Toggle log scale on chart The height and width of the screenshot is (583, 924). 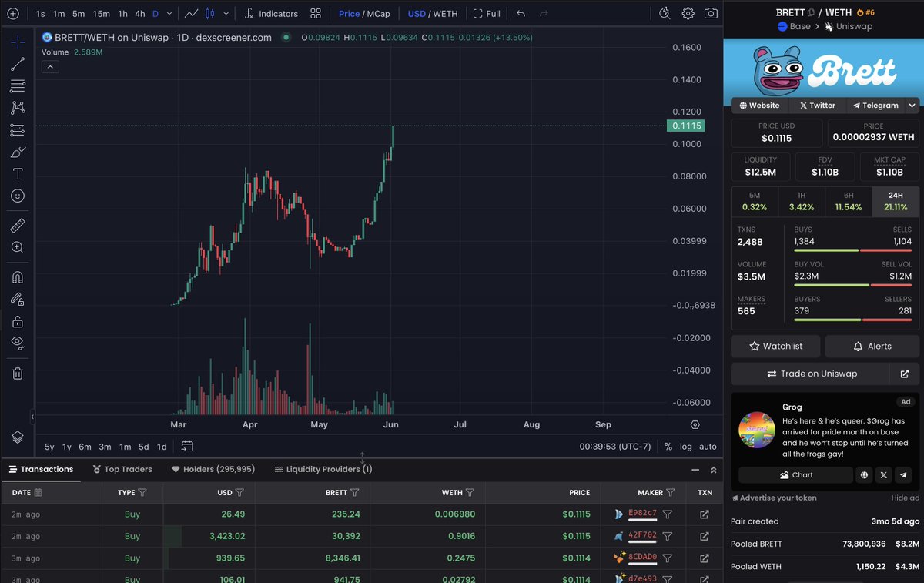point(686,447)
